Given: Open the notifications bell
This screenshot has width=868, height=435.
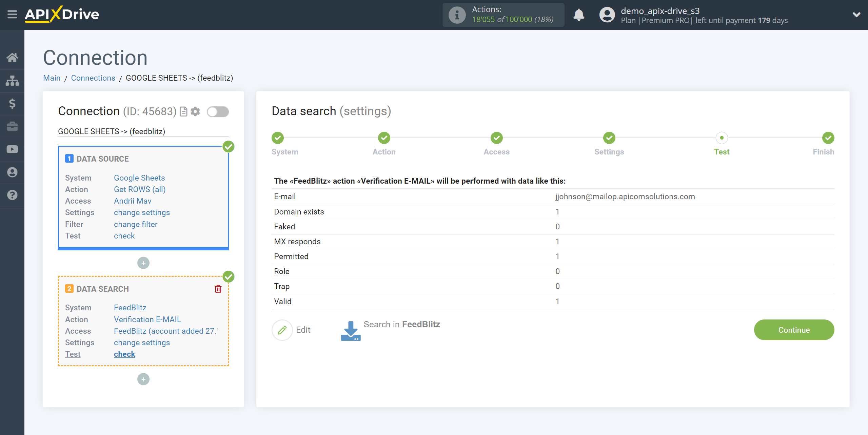Looking at the screenshot, I should pyautogui.click(x=579, y=15).
